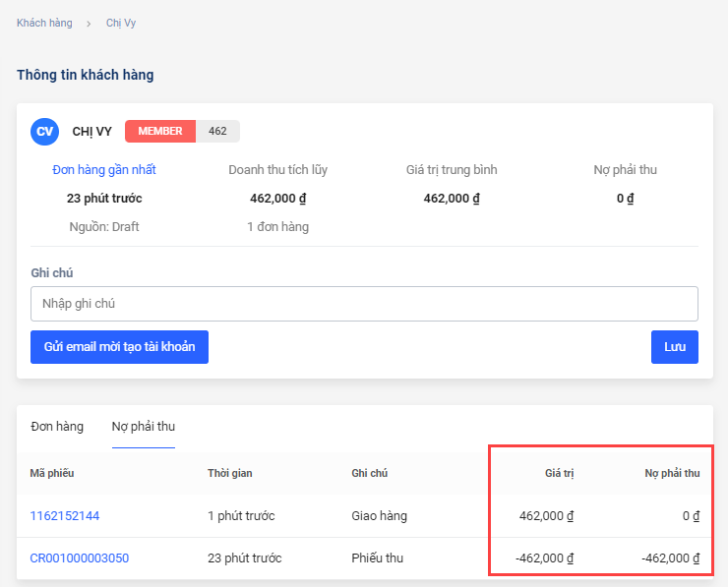Click the 1 đơn hàng text
Image resolution: width=728 pixels, height=587 pixels.
(277, 227)
